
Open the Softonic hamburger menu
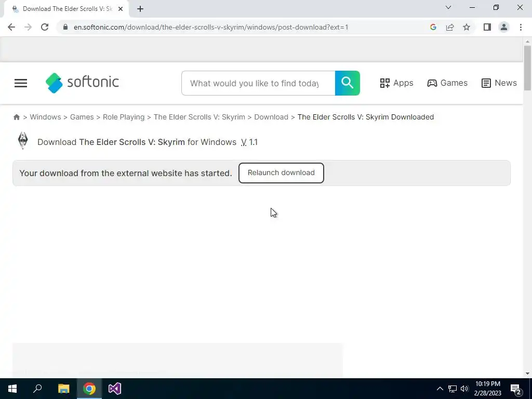(x=21, y=83)
